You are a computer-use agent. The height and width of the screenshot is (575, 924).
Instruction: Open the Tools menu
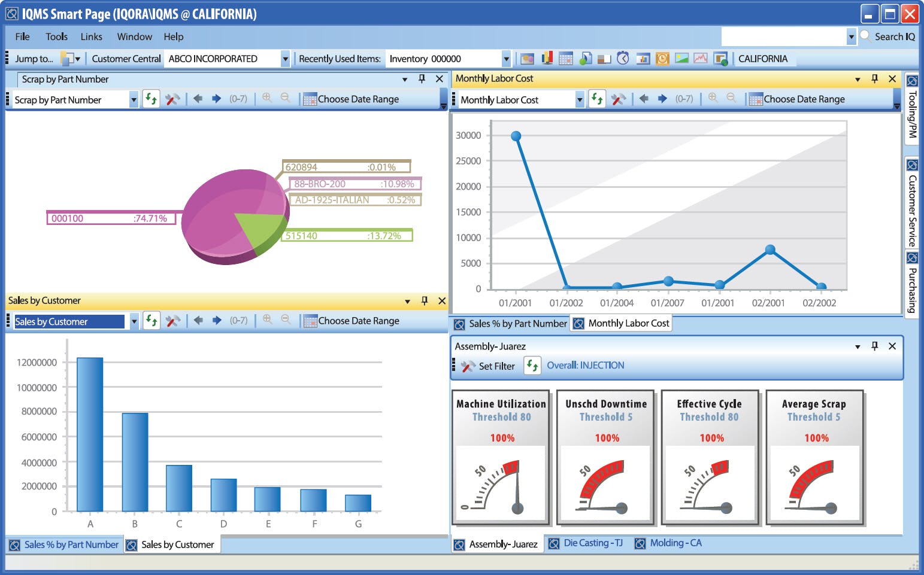[56, 36]
